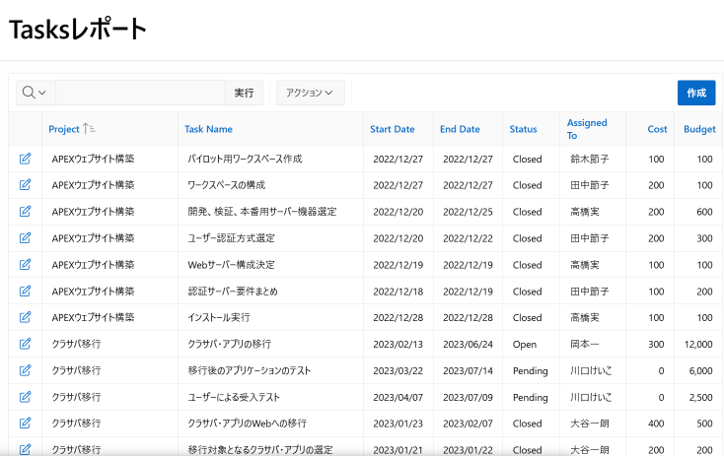Click the blue 作成 button
The image size is (724, 456).
[696, 93]
